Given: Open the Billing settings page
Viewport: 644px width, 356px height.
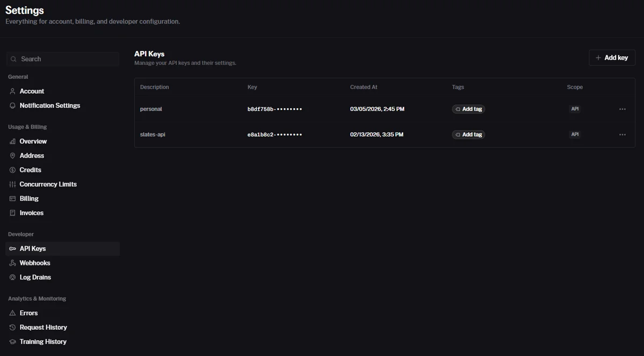Looking at the screenshot, I should [x=29, y=198].
